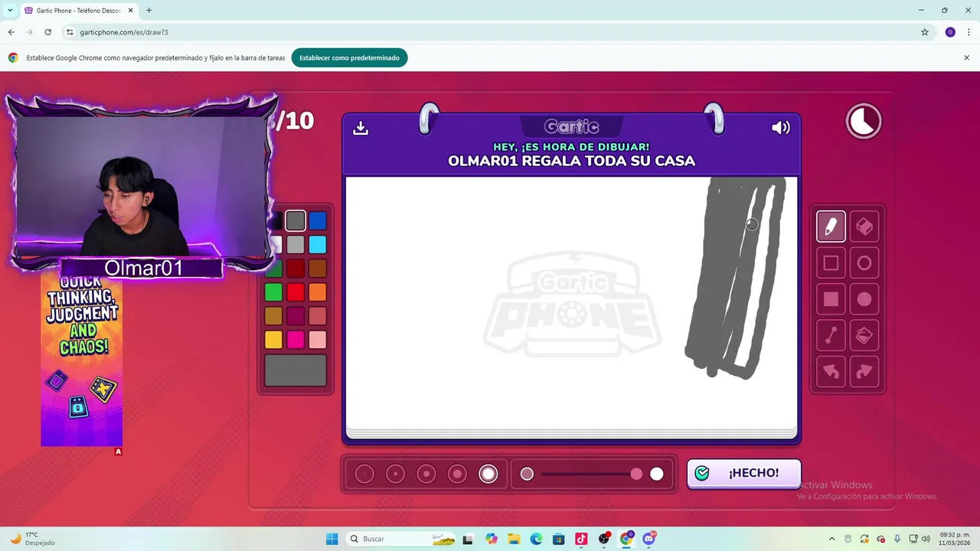Click the taskbar Buscar search box
This screenshot has width=980, height=551.
click(402, 539)
